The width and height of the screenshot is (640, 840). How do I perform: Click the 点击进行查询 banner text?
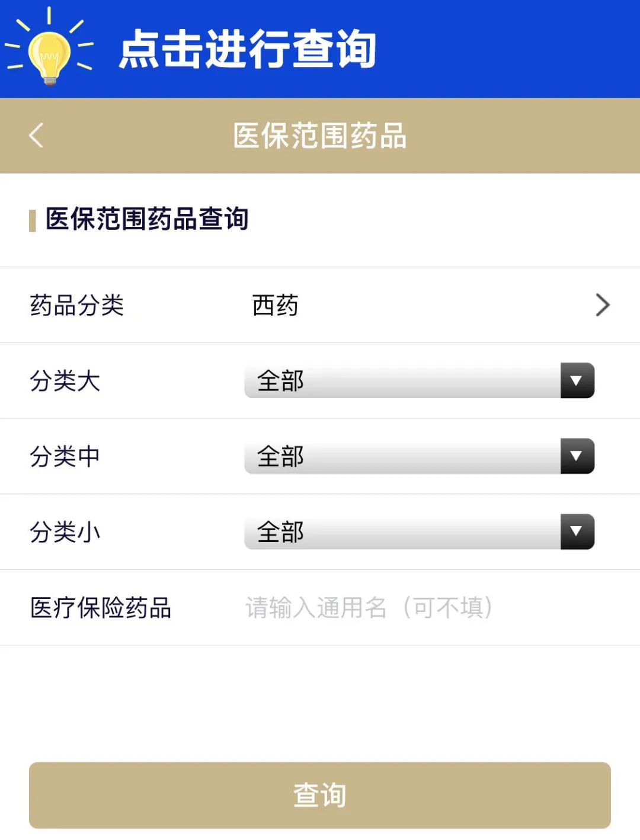[x=248, y=49]
